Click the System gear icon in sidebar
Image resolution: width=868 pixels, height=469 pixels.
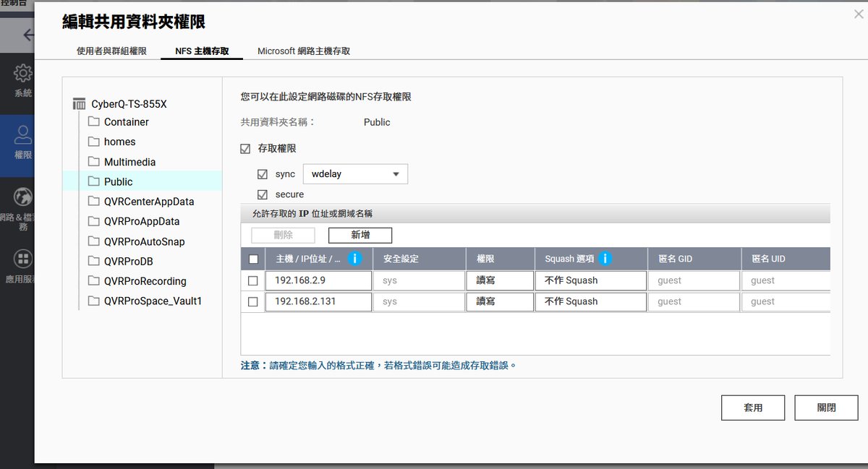click(x=23, y=74)
